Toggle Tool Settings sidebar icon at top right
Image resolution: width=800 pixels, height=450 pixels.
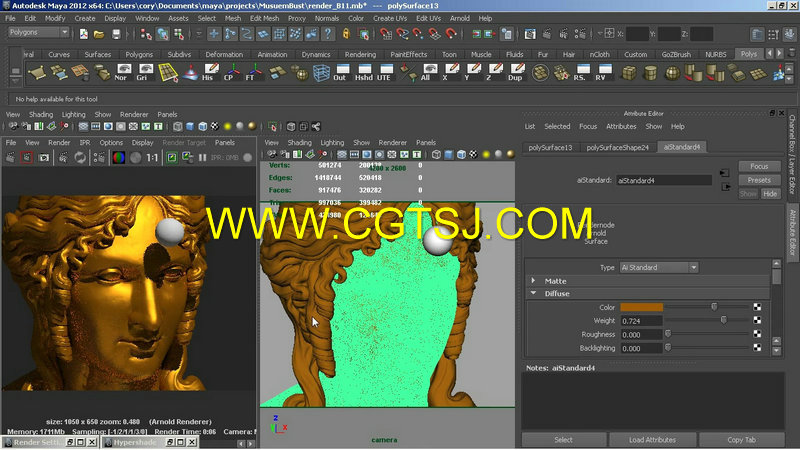coord(773,34)
